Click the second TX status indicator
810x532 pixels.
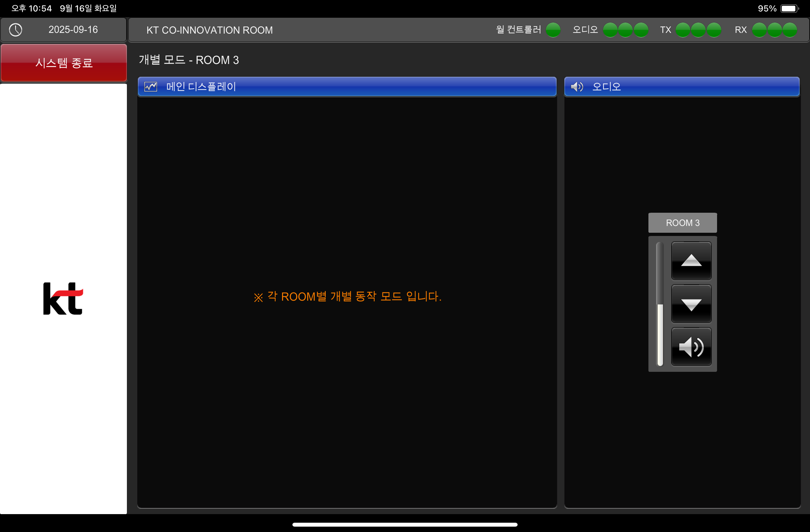click(x=698, y=30)
